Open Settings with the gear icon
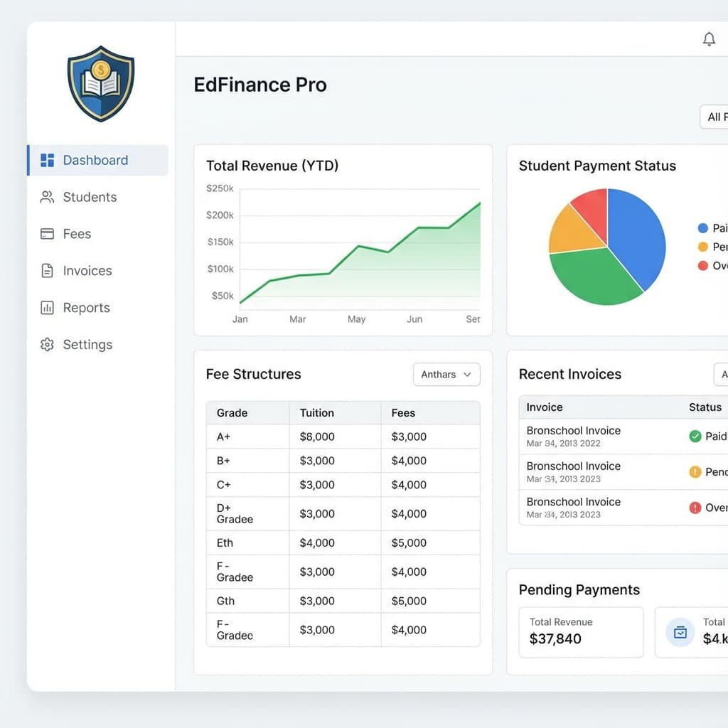Screen dimensions: 728x728 (x=47, y=345)
